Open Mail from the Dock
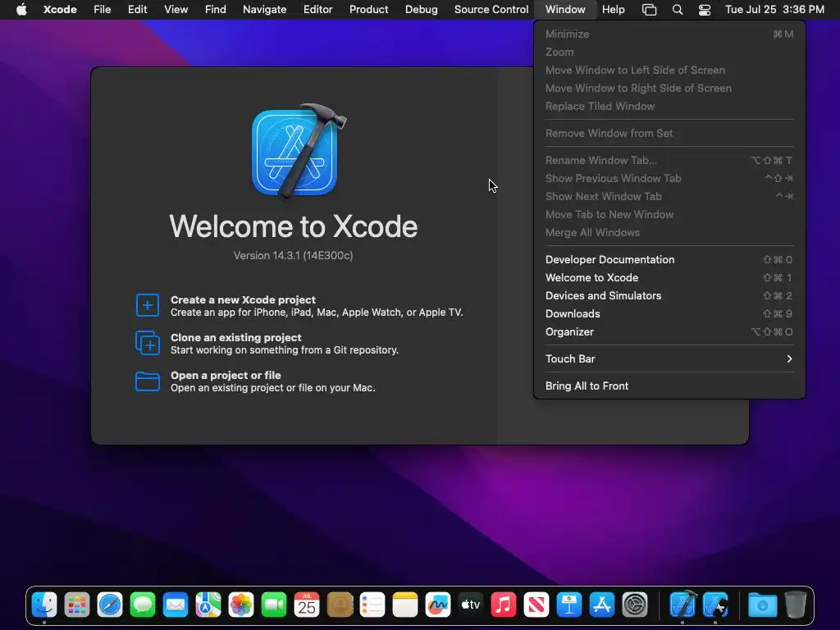The image size is (840, 630). point(176,605)
